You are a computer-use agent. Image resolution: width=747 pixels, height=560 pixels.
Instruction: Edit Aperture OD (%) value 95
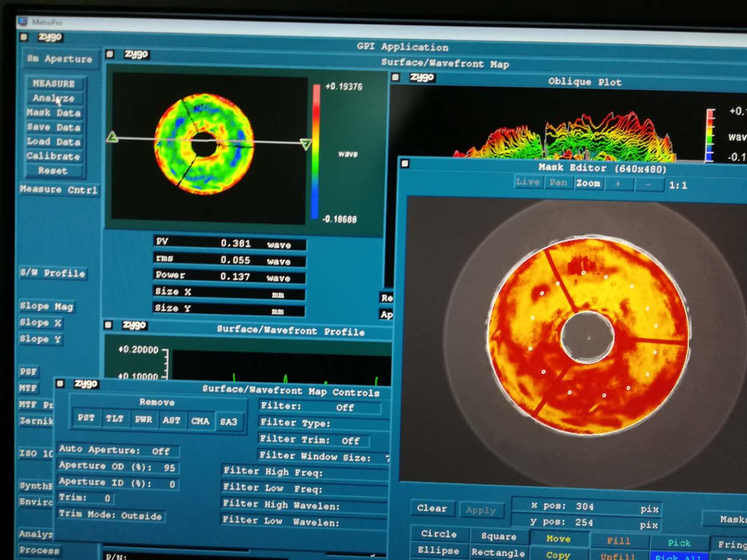(118, 467)
